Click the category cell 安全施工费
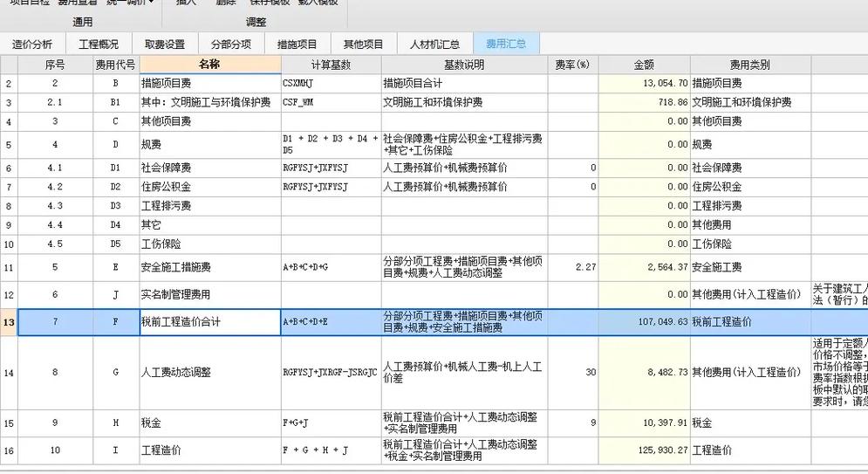This screenshot has width=868, height=474. tap(750, 267)
